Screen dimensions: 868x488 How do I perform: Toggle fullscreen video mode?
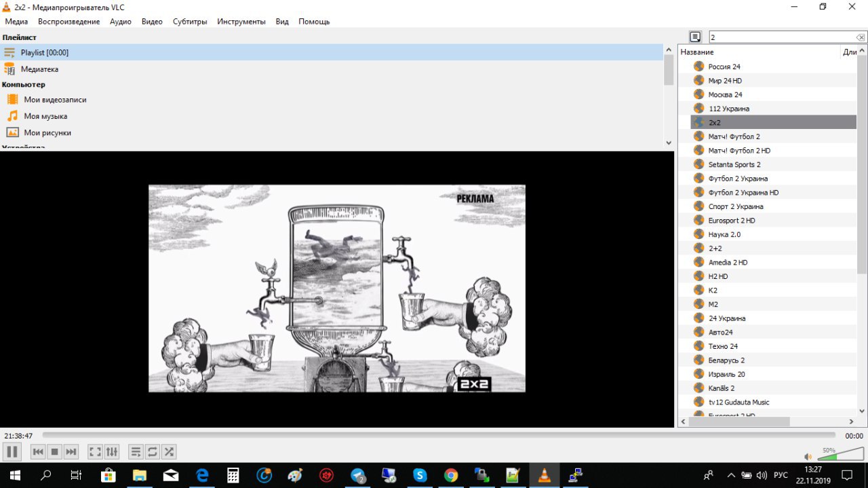[x=96, y=451]
